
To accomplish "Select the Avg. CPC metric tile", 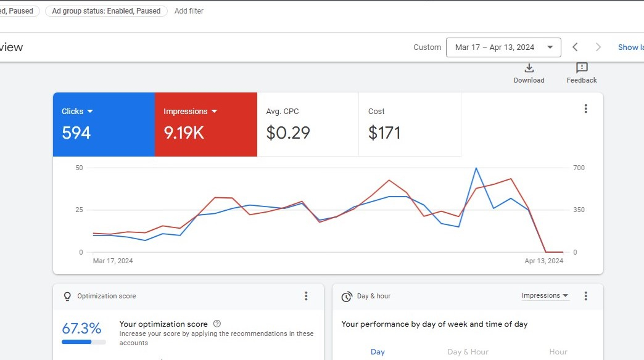I will [x=307, y=125].
